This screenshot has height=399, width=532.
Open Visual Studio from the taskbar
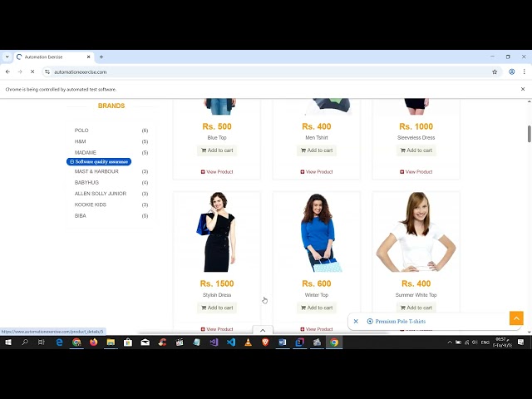(214, 342)
